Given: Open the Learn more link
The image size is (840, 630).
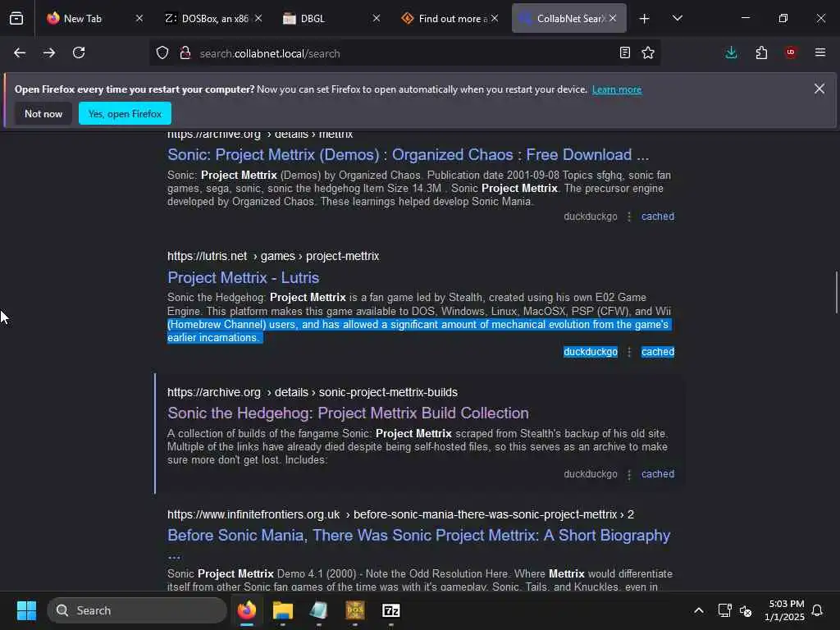Looking at the screenshot, I should 617,89.
